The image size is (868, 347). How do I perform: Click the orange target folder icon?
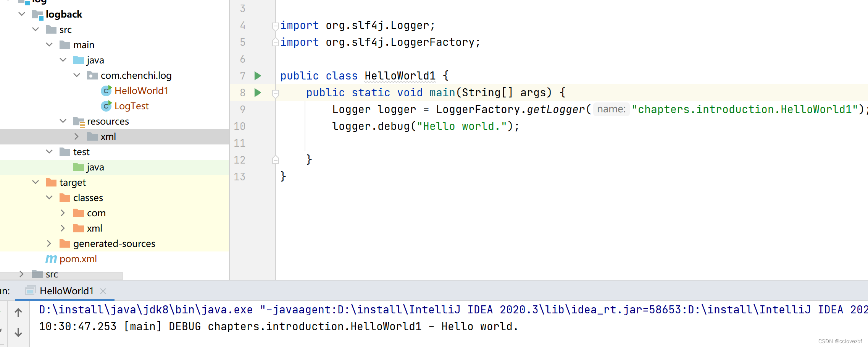[x=51, y=182]
